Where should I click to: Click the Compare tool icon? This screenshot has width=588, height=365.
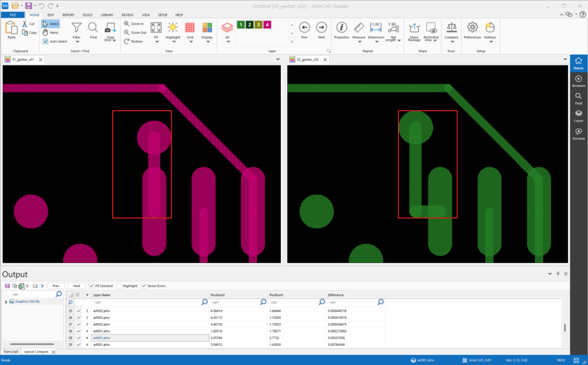[x=451, y=28]
